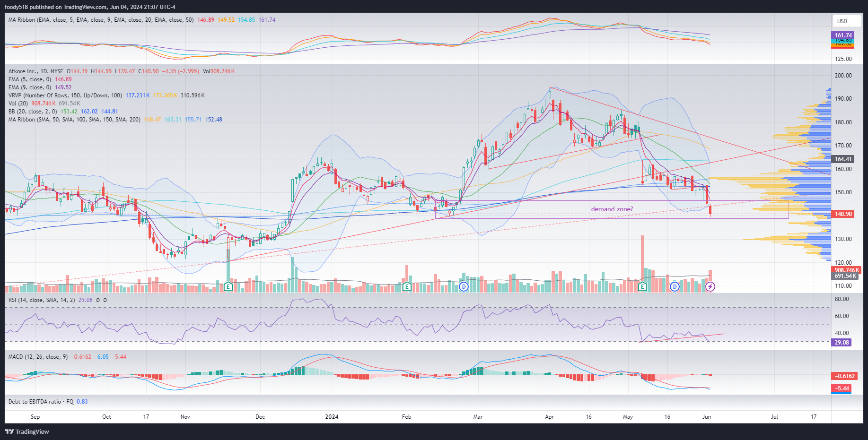Click the 2024 label on the time axis

pos(332,417)
